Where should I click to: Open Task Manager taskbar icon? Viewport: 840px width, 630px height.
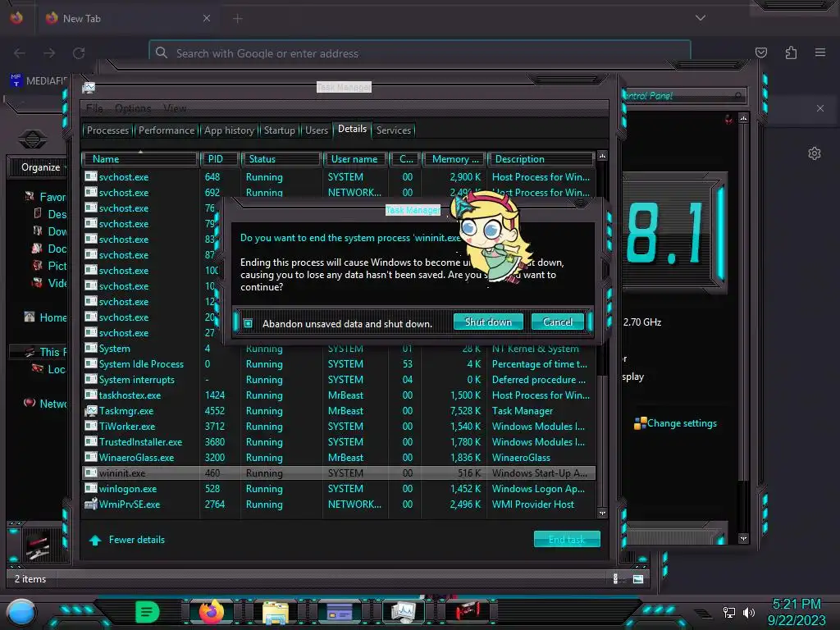coord(404,612)
